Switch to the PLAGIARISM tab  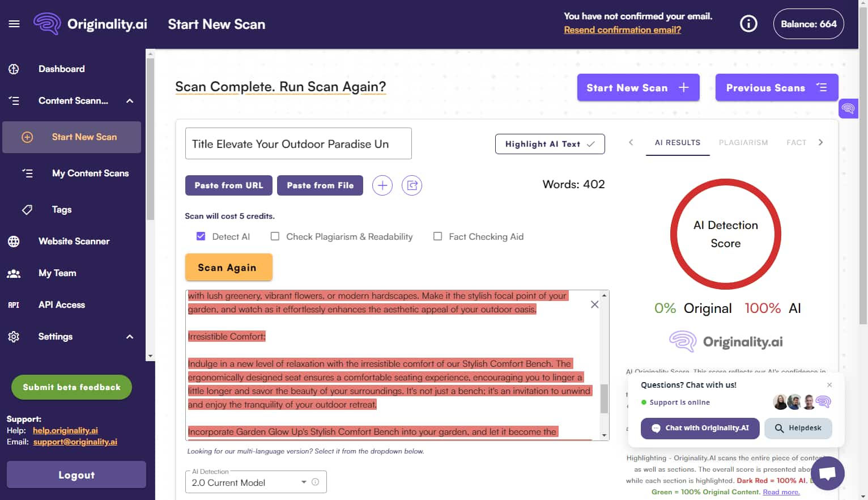[x=743, y=142]
